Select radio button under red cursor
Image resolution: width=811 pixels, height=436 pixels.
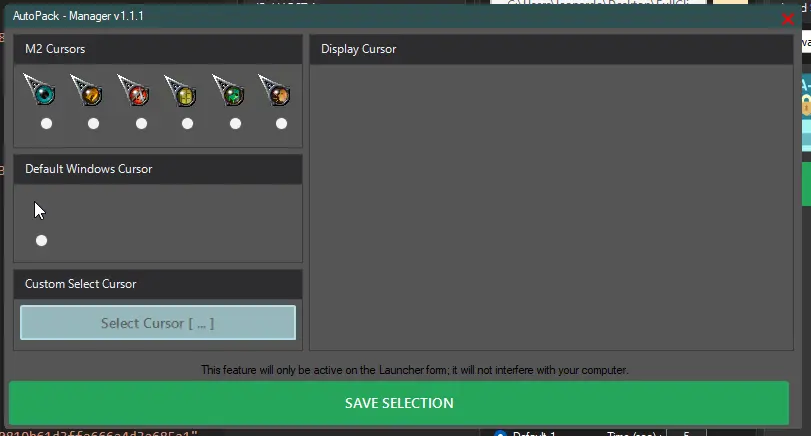(x=141, y=124)
